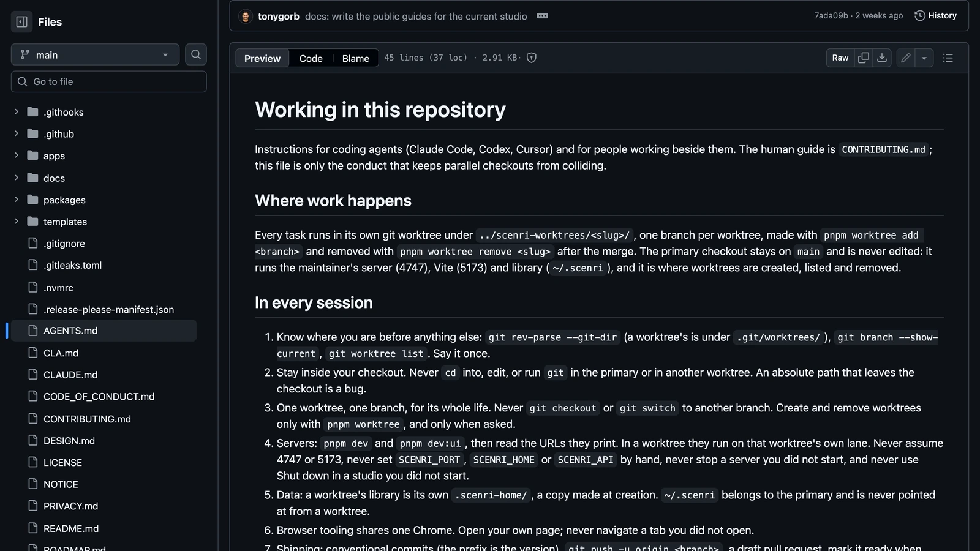
Task: Expand the .githooks folder
Action: pos(17,112)
